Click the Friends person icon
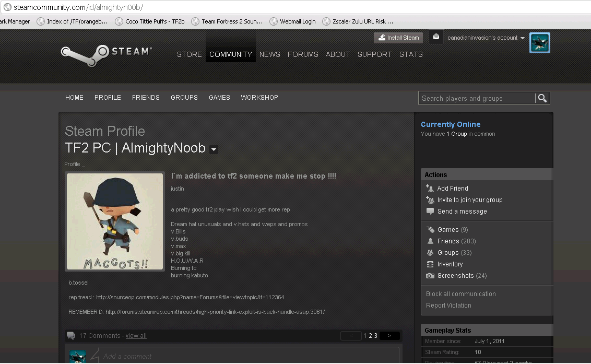This screenshot has width=591, height=364. tap(430, 241)
